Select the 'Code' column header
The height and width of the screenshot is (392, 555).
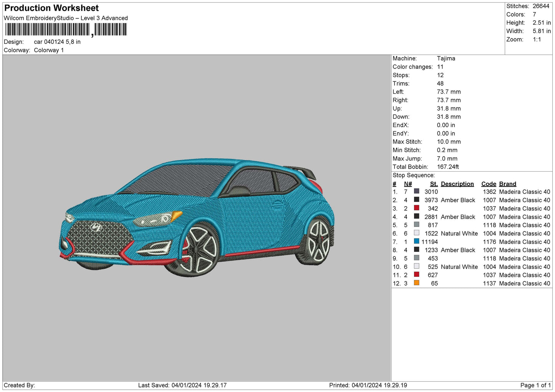[489, 184]
